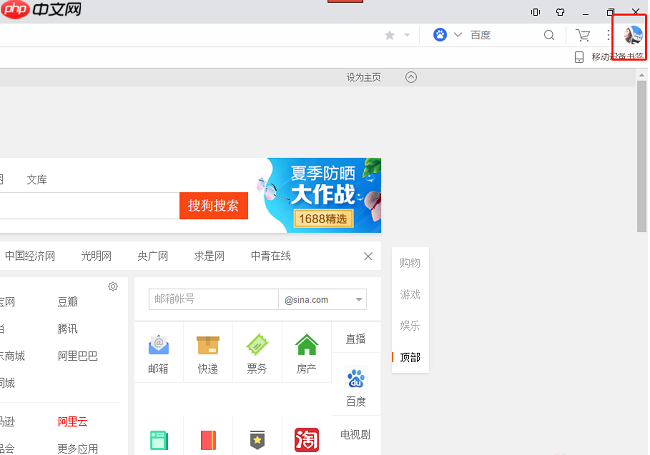Click the mobile device bookmarks phone icon
Screen dimensions: 650x455
click(x=579, y=57)
